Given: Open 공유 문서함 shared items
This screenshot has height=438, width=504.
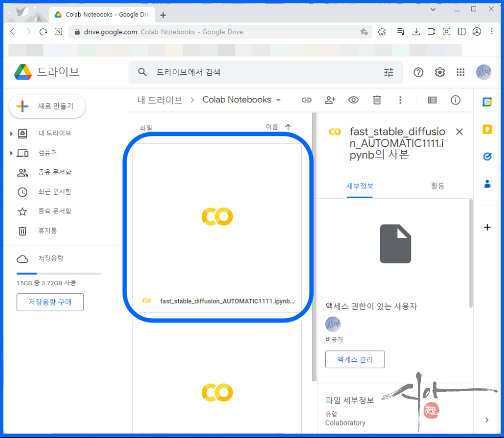Looking at the screenshot, I should pyautogui.click(x=55, y=173).
